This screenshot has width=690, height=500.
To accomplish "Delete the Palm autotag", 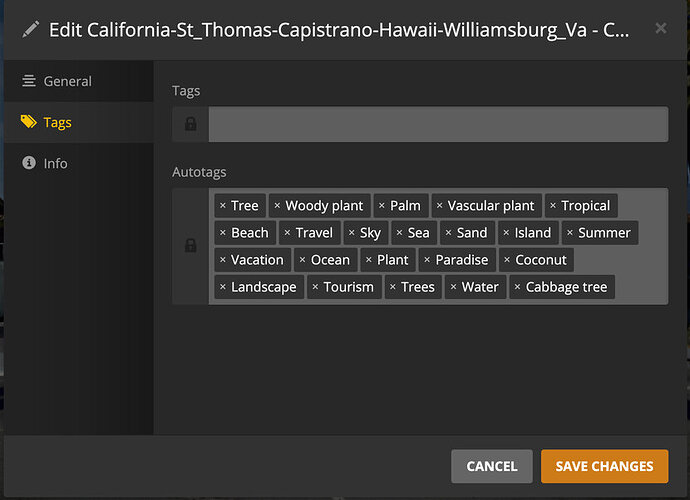I will click(382, 206).
